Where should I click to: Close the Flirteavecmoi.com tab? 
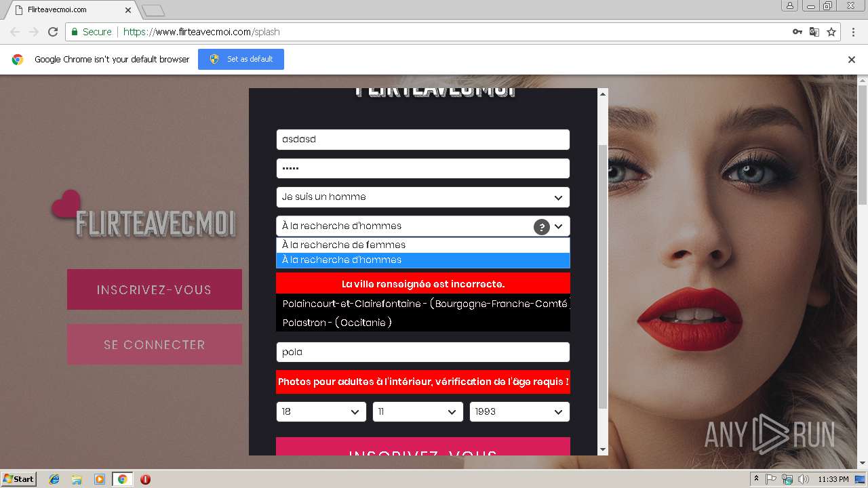point(128,10)
